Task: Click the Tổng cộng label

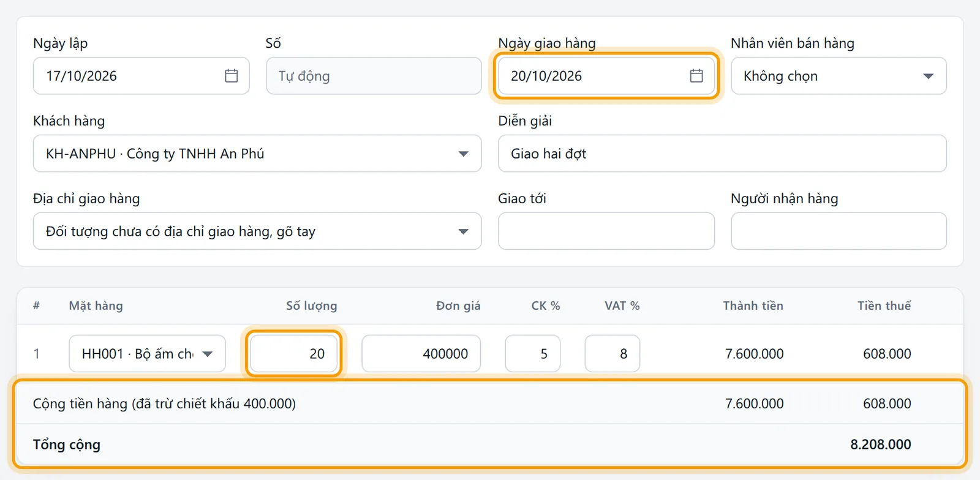Action: [67, 444]
